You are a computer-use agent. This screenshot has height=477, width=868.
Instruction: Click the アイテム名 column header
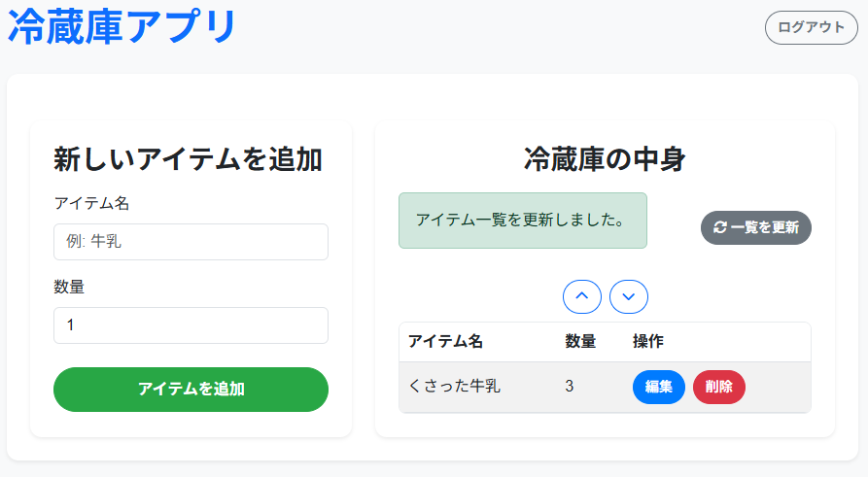(x=445, y=341)
